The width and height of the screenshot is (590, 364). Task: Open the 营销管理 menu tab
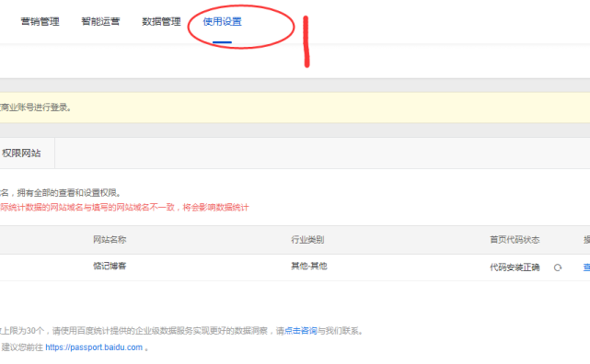[x=40, y=21]
